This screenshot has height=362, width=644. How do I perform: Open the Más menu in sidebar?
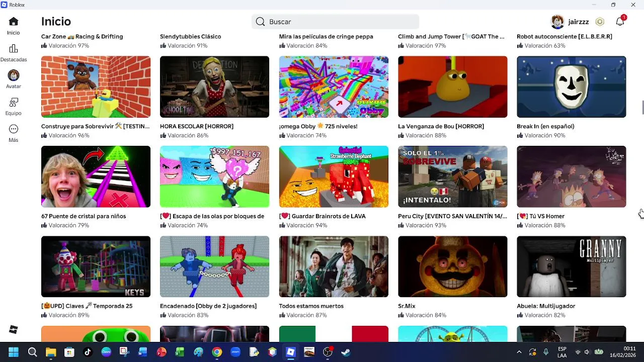coord(14,134)
